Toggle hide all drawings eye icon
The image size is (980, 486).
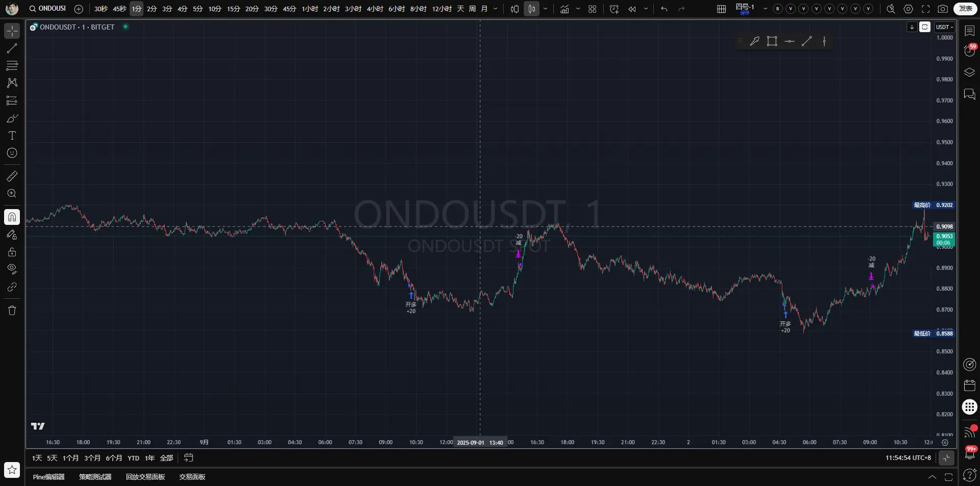pos(12,269)
